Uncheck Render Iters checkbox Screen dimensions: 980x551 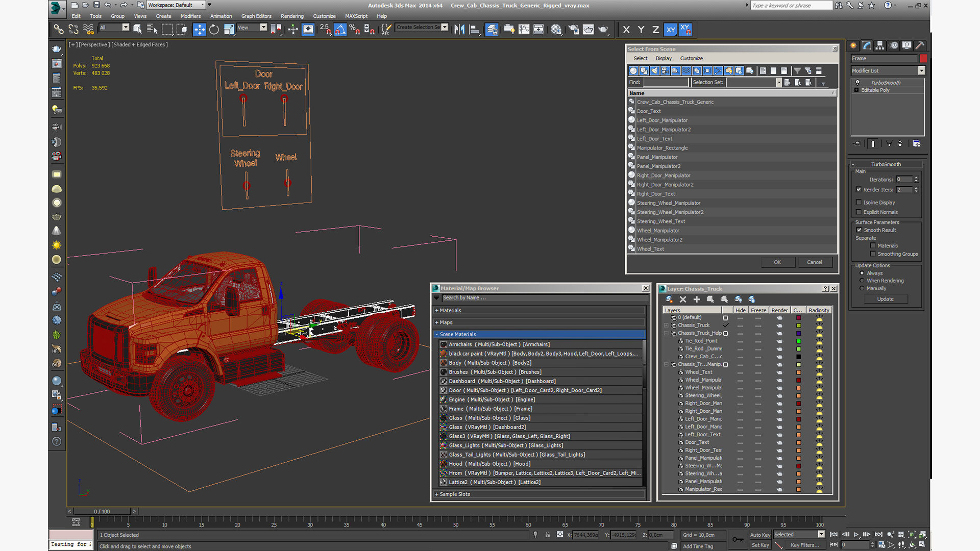coord(859,190)
